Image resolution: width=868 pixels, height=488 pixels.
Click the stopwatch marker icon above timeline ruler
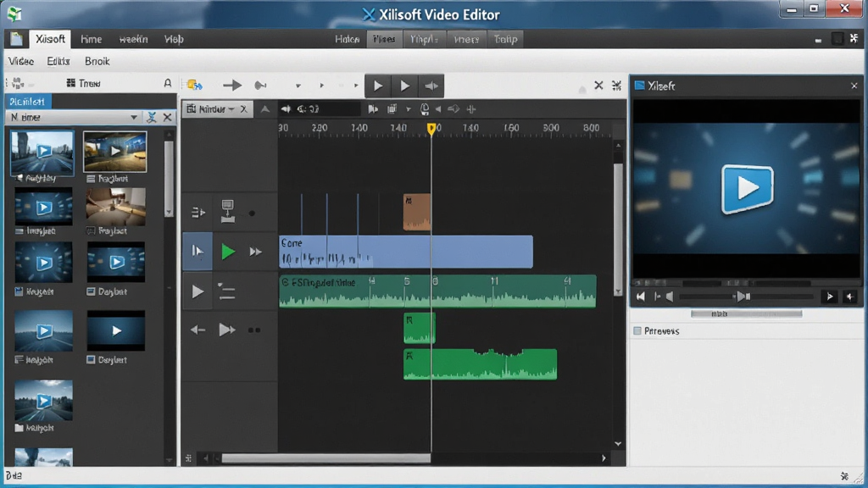pyautogui.click(x=425, y=109)
